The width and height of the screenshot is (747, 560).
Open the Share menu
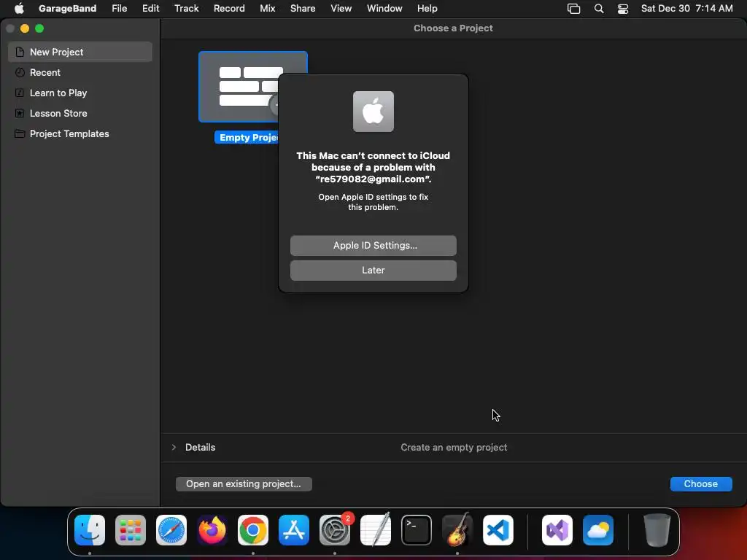pos(303,8)
